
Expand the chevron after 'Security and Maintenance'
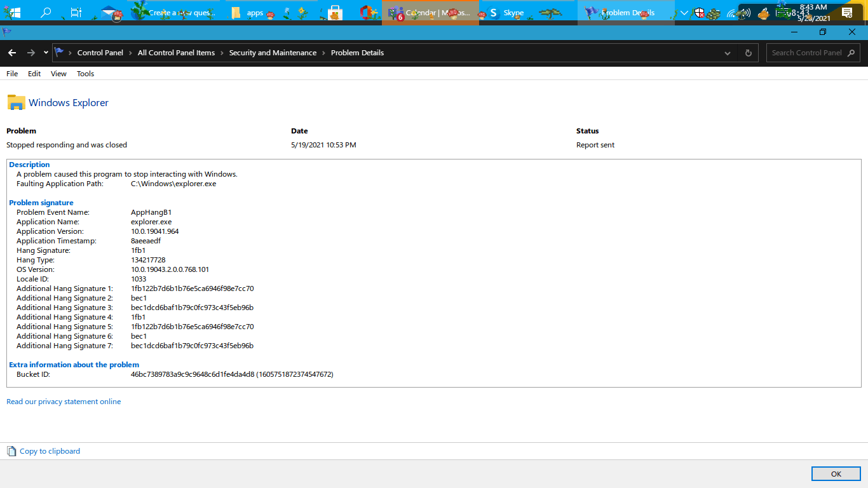coord(323,53)
